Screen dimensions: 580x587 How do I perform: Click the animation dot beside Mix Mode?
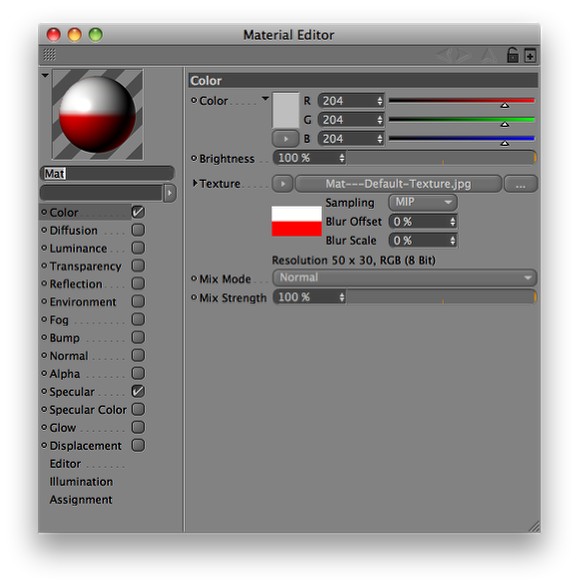point(194,279)
